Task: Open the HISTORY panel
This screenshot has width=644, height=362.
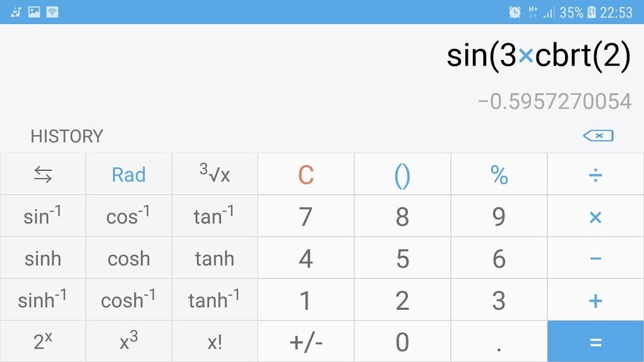Action: tap(66, 136)
